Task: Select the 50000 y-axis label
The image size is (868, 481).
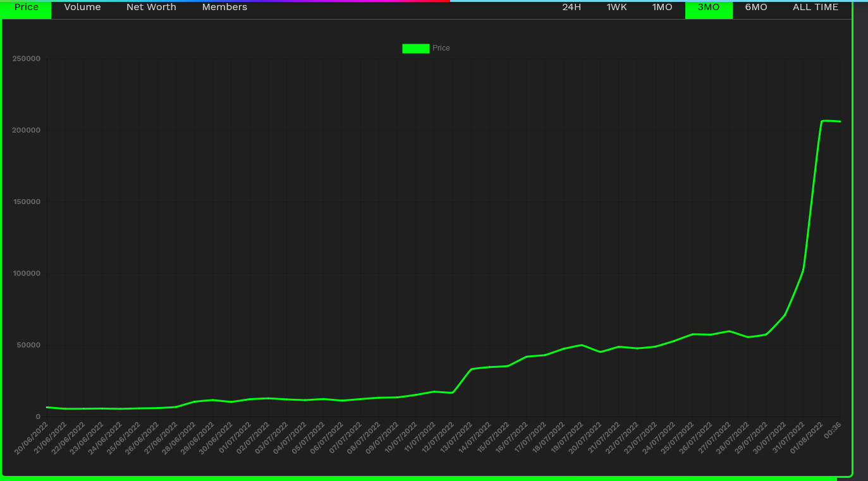Action: 28,345
